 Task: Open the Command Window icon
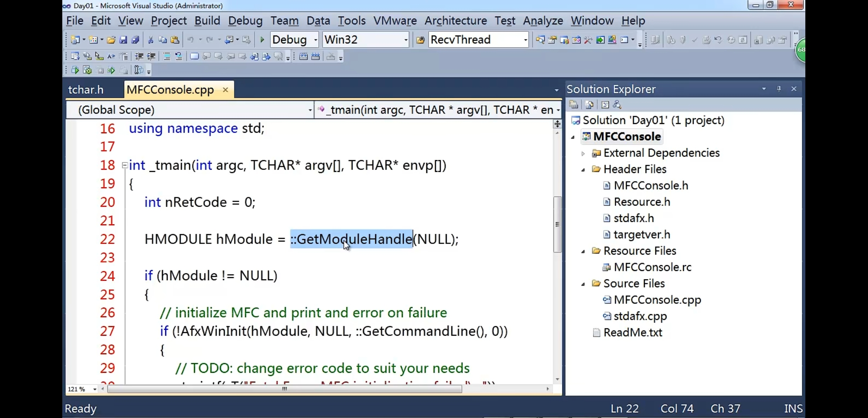pos(624,40)
